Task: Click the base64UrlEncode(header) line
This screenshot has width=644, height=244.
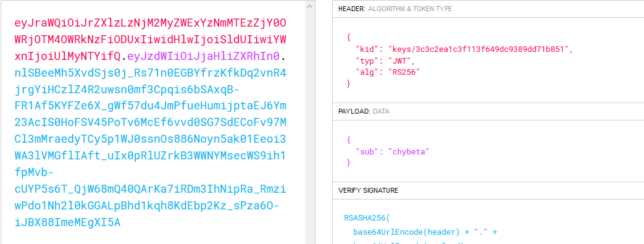Action: tap(425, 232)
